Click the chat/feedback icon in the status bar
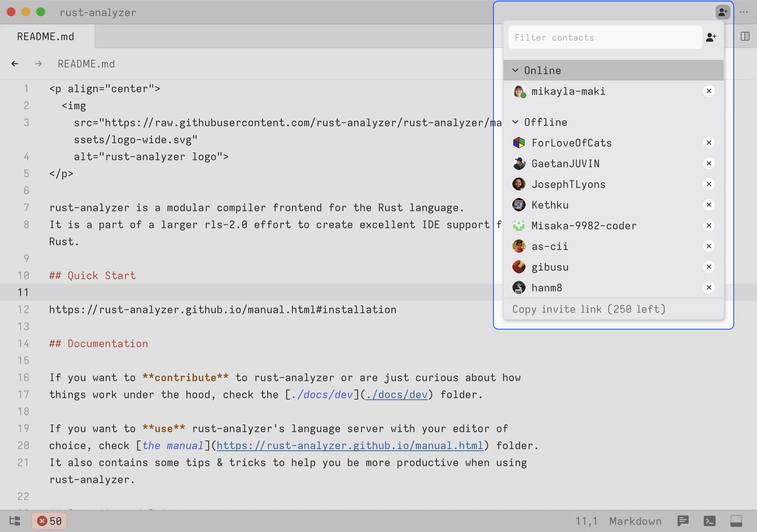Viewport: 757px width, 532px height. pyautogui.click(x=683, y=521)
